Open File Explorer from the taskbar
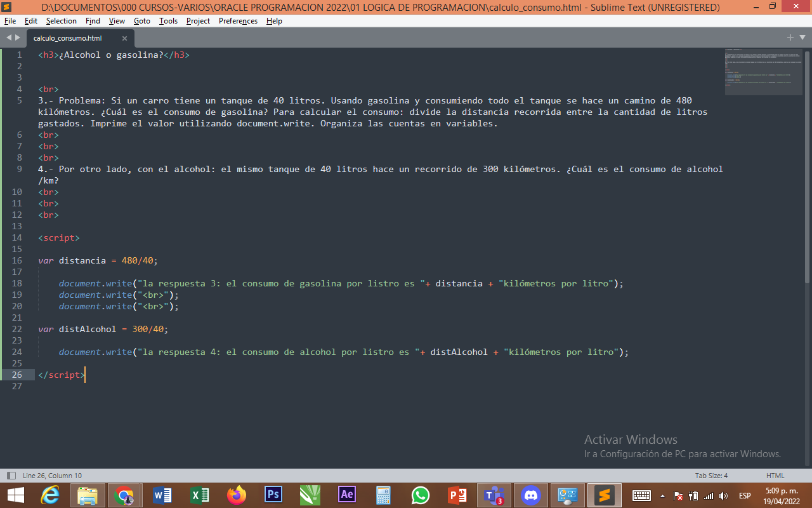The height and width of the screenshot is (508, 812). click(88, 495)
